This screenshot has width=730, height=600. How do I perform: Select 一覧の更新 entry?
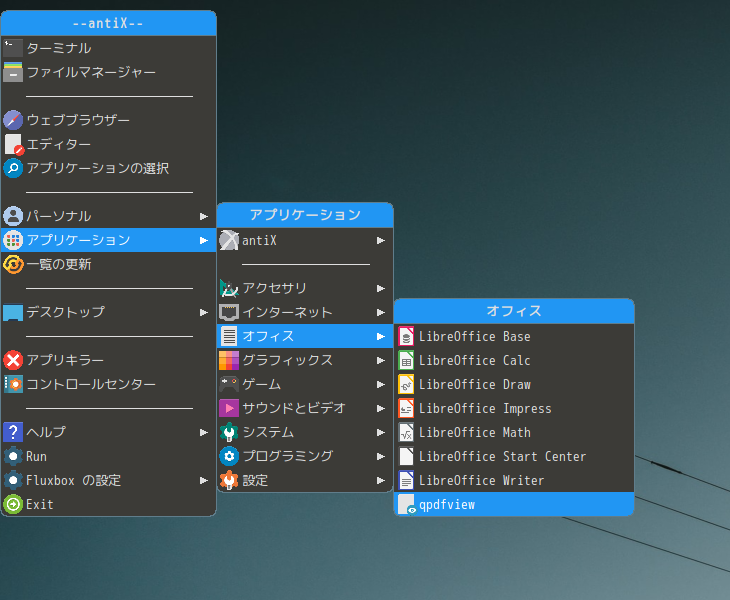(108, 264)
